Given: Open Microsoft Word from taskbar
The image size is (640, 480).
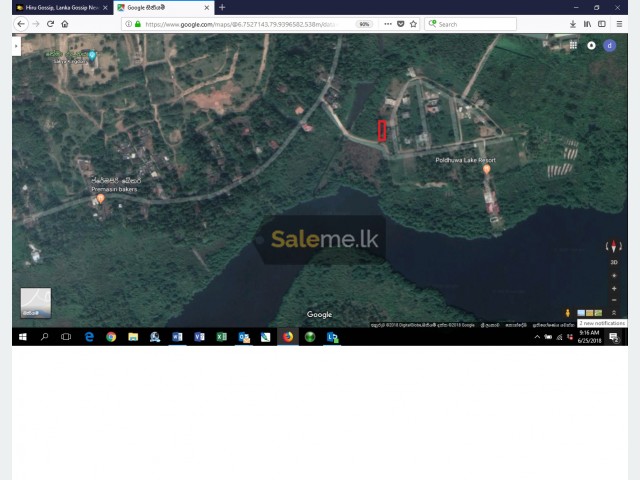Looking at the screenshot, I should pyautogui.click(x=177, y=337).
